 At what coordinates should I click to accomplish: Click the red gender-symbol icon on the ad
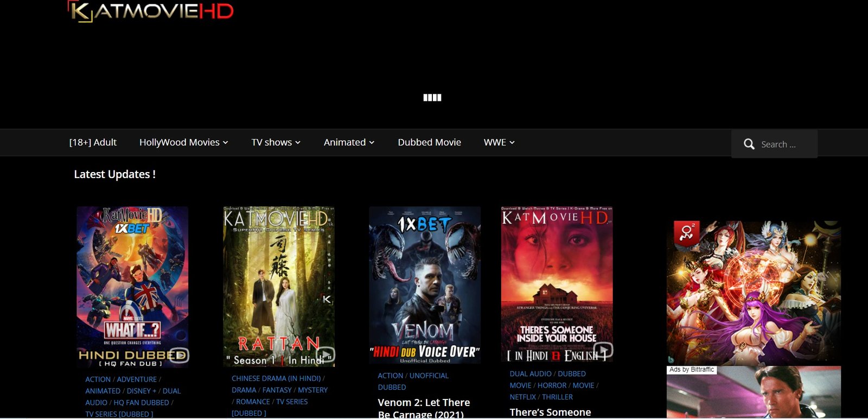tap(686, 233)
